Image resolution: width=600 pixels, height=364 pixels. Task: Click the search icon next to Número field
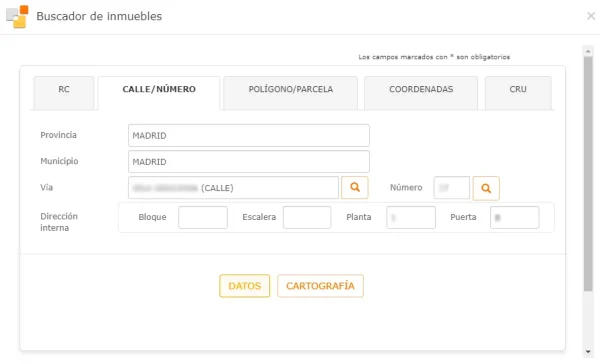(x=486, y=188)
